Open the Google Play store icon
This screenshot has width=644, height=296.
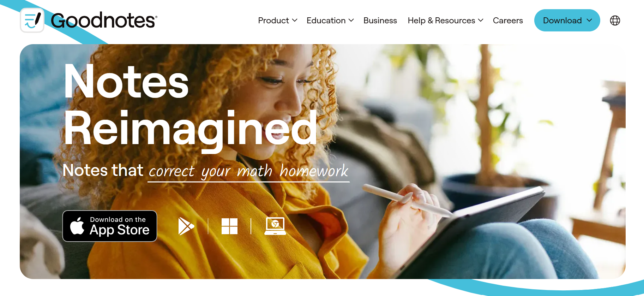point(186,226)
